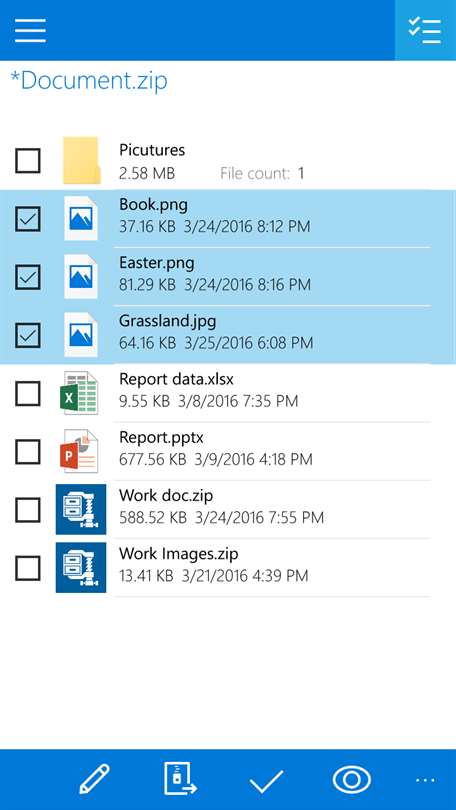Uncheck the Book.png checkbox

point(27,219)
